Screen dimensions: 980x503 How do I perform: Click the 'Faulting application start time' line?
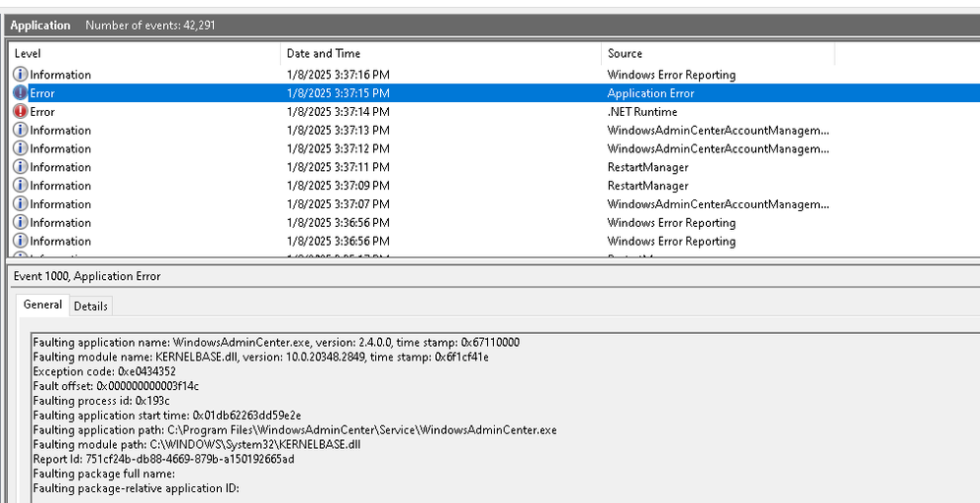click(x=167, y=415)
